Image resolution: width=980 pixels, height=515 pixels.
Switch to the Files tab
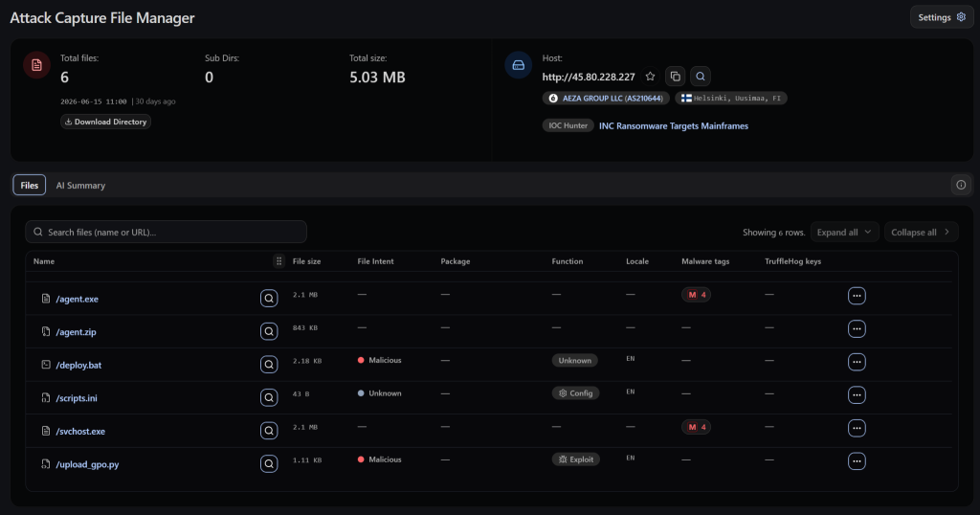tap(30, 185)
